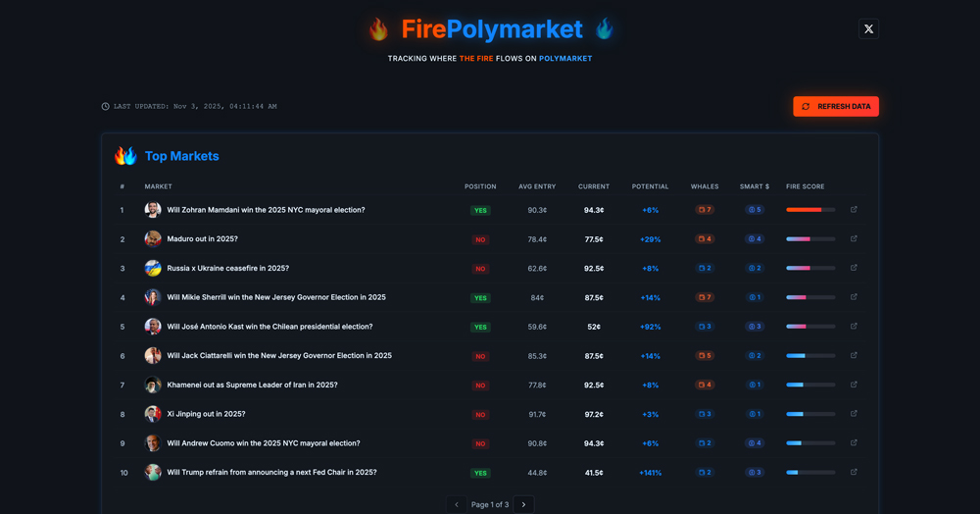
Task: Open the X (Twitter) icon link
Action: pyautogui.click(x=868, y=28)
